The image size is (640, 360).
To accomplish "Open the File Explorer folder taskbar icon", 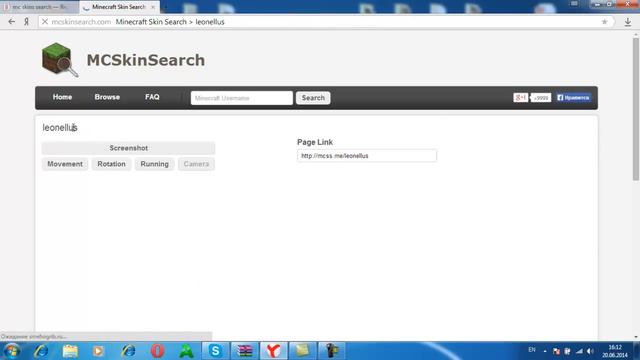I will (x=70, y=351).
